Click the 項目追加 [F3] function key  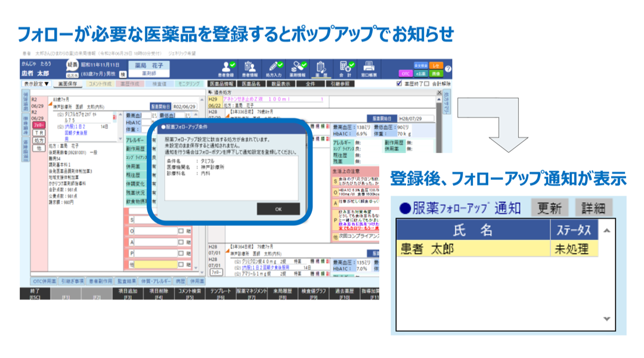tap(128, 294)
